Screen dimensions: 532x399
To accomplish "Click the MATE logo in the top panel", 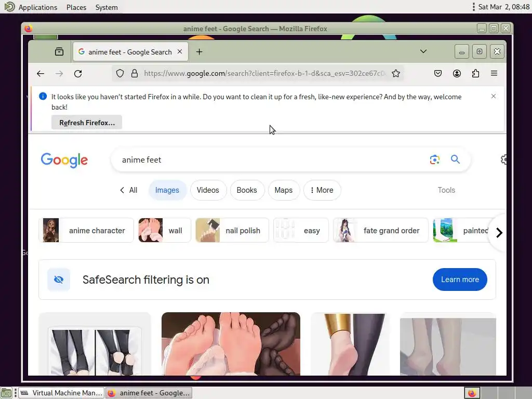I will click(x=9, y=7).
